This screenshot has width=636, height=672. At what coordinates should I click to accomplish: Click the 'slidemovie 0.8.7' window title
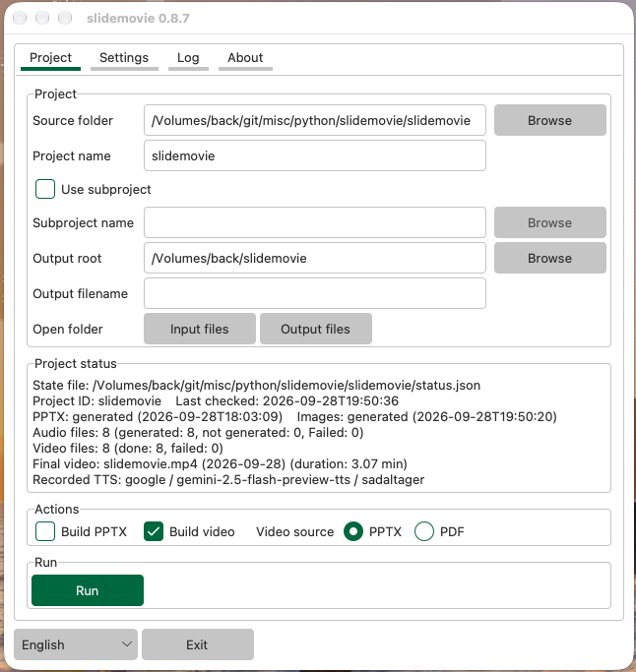138,18
